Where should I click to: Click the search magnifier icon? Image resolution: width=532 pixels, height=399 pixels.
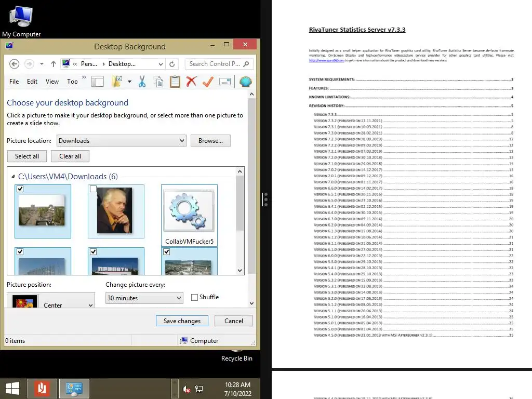[246, 64]
